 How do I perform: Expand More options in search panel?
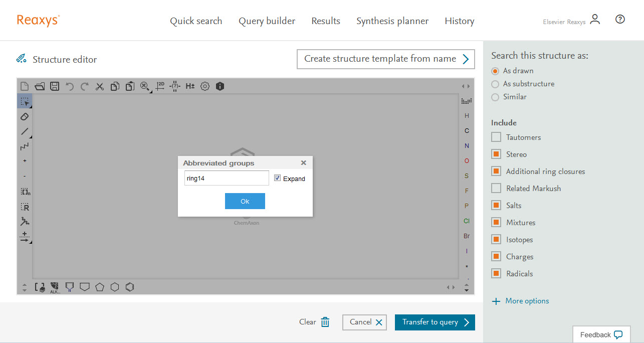(x=521, y=301)
